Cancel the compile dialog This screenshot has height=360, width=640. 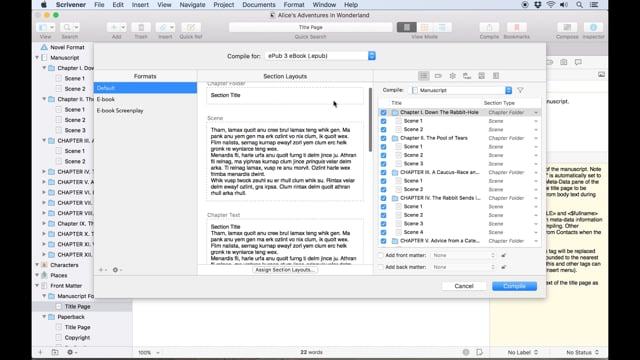[464, 286]
